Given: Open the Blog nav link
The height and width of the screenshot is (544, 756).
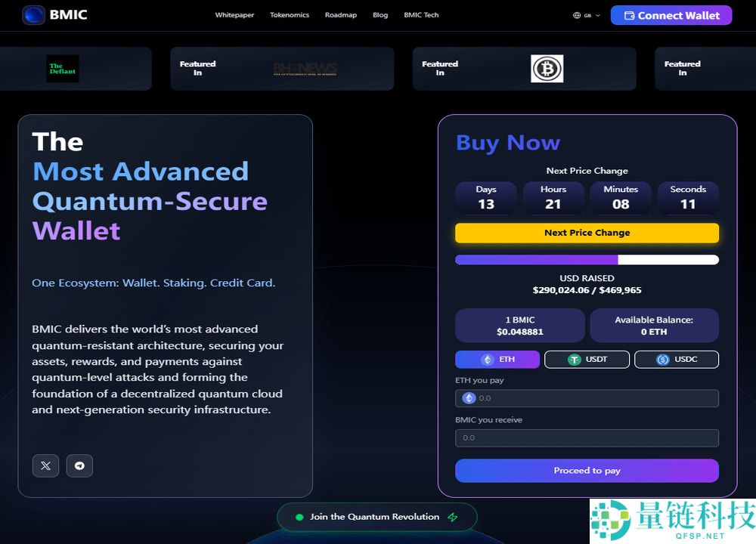Looking at the screenshot, I should 380,15.
